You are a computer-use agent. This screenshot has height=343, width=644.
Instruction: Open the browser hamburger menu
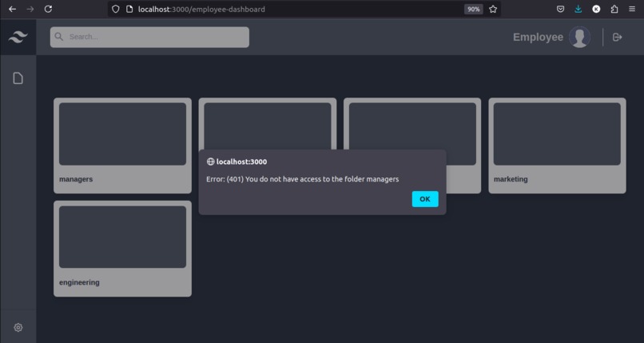pyautogui.click(x=632, y=9)
